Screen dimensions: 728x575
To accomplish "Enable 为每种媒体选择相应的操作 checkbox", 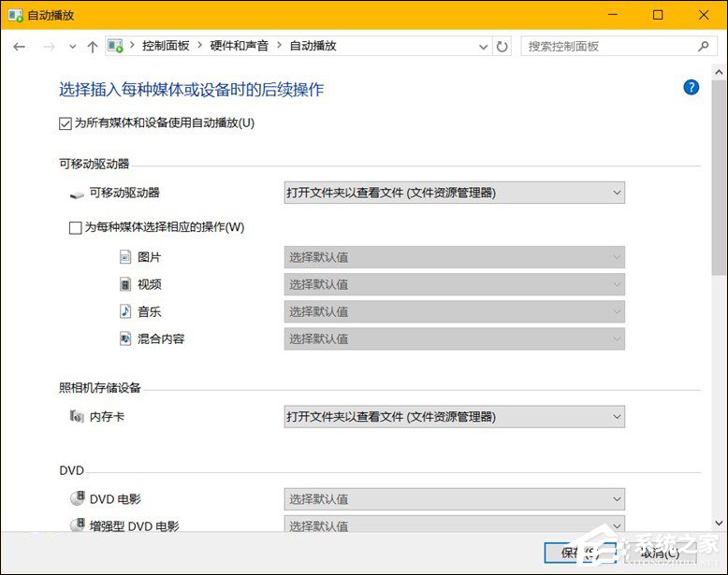I will point(76,227).
